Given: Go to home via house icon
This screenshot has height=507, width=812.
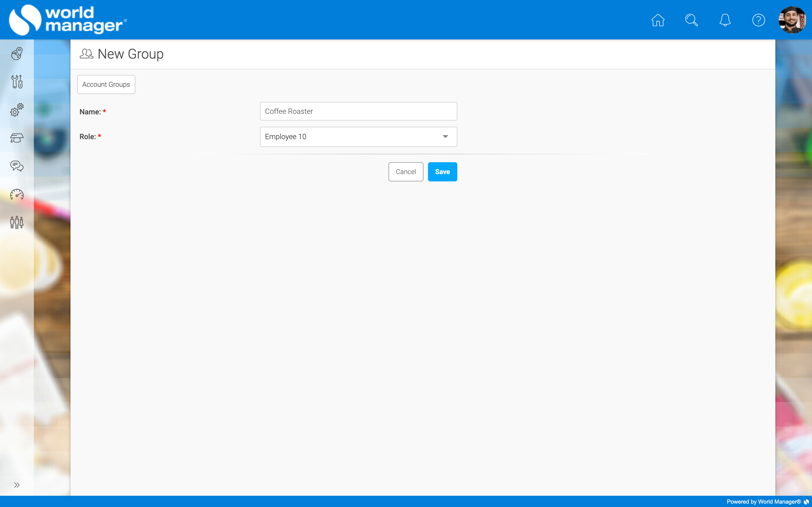Looking at the screenshot, I should click(x=658, y=20).
